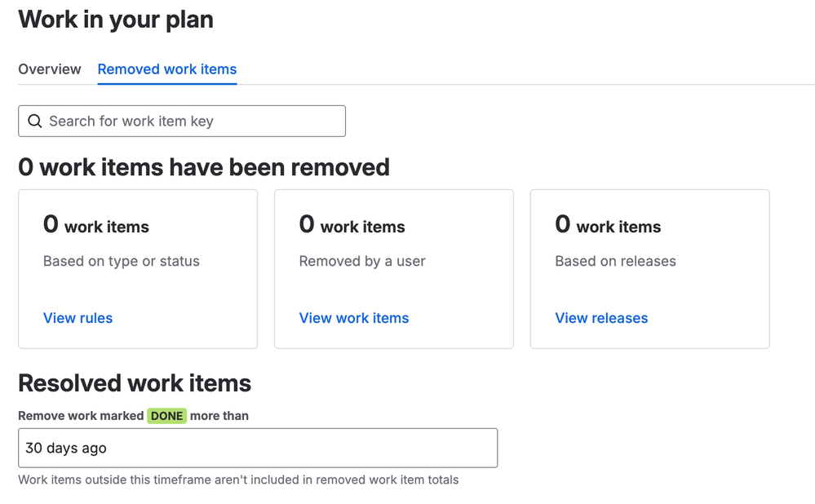
Task: Click the Work in your plan heading
Action: 115,20
